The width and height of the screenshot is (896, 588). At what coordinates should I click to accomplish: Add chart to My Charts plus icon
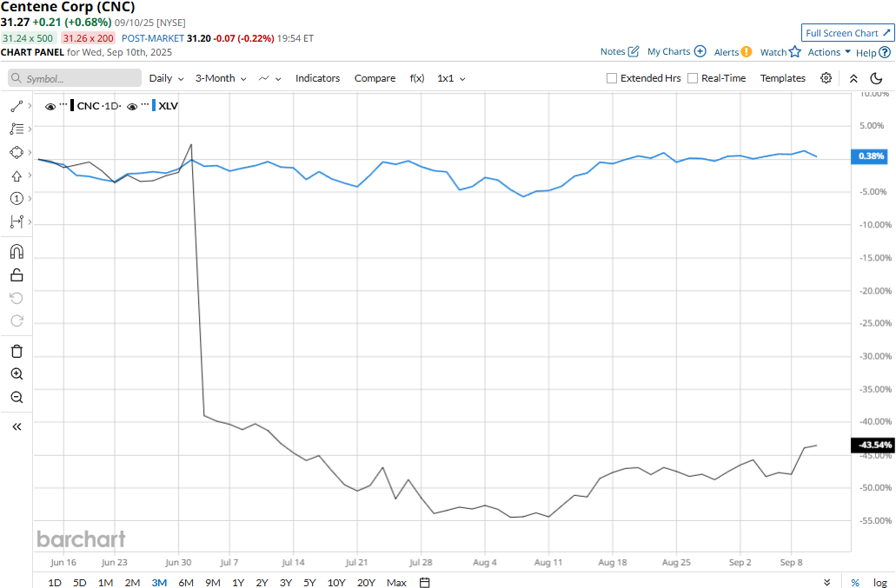(700, 51)
